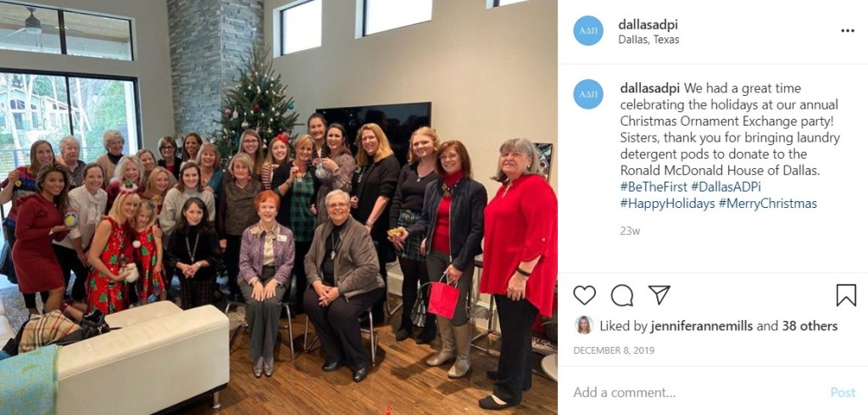Like the post with the heart icon
This screenshot has width=868, height=415.
[x=584, y=295]
